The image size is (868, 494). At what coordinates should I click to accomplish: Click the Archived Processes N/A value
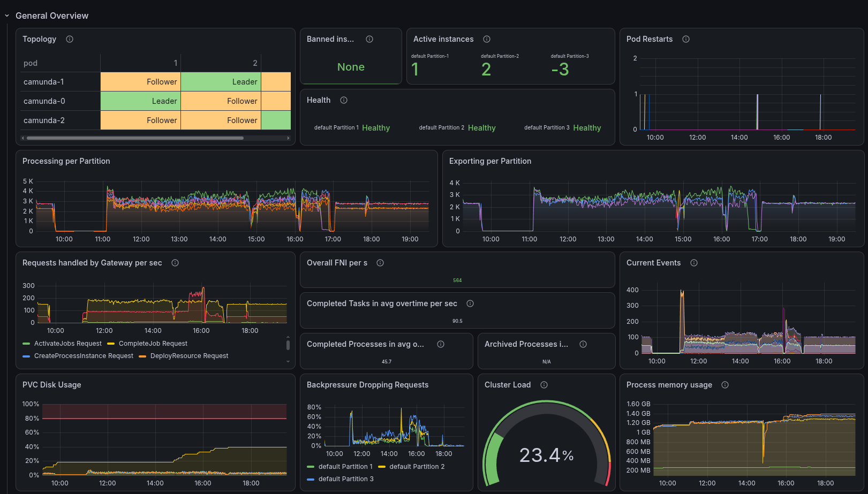[x=546, y=362]
